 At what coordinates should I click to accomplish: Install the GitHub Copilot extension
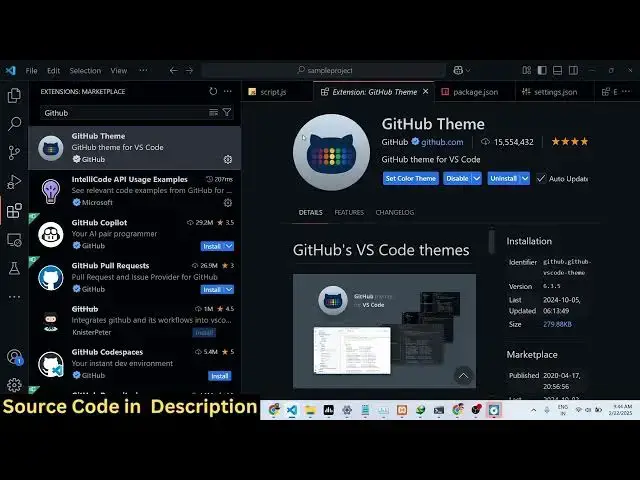click(212, 246)
